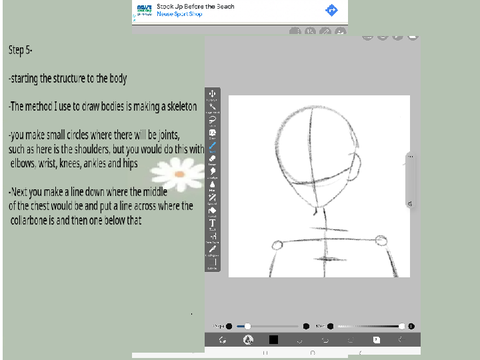Image resolution: width=480 pixels, height=360 pixels.
Task: Click the 'Step 5-' heading text
Action: tap(20, 50)
